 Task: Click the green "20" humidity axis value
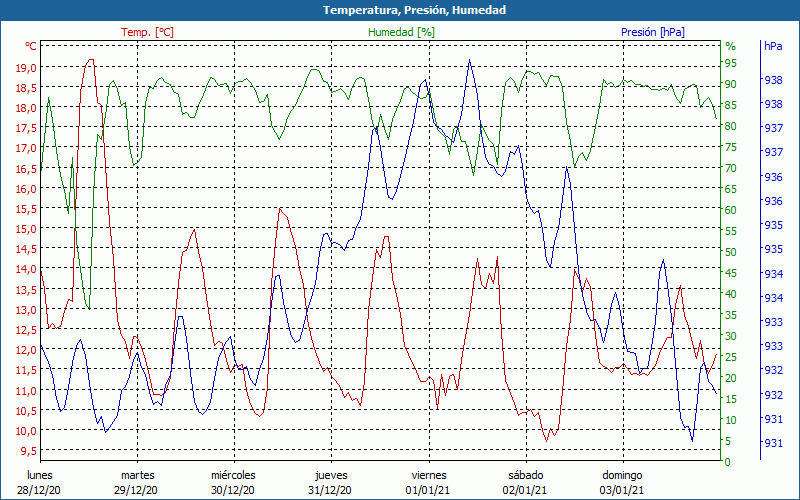731,378
